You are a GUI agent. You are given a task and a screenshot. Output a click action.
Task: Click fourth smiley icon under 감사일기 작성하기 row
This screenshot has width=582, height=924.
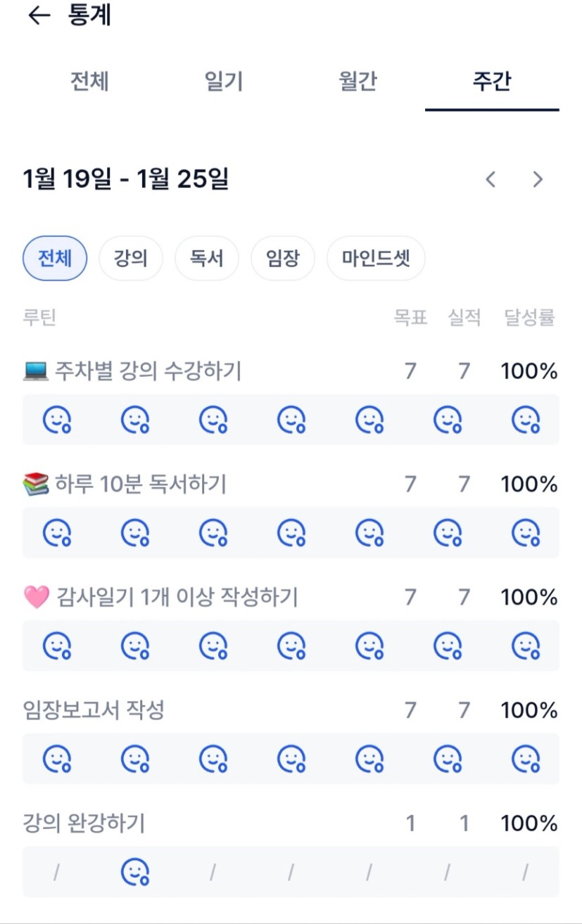click(x=291, y=646)
